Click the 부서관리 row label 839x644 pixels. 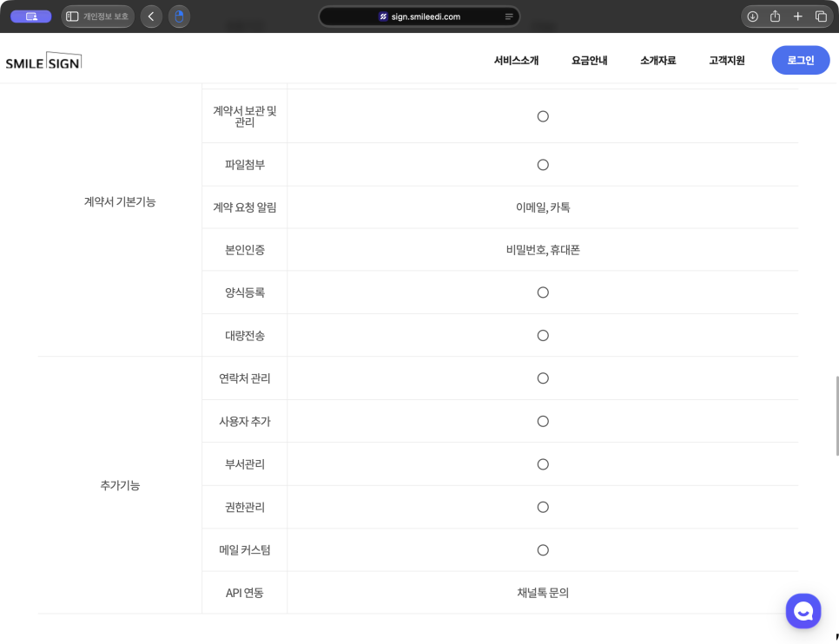click(x=245, y=464)
